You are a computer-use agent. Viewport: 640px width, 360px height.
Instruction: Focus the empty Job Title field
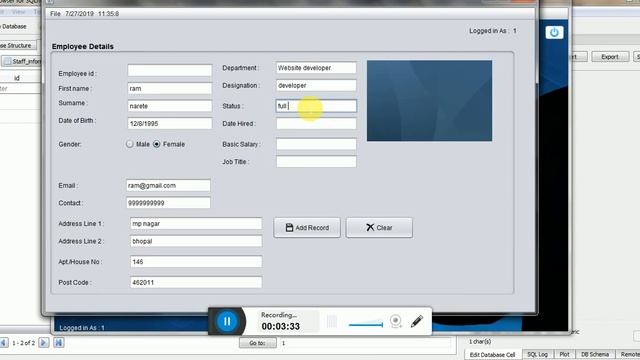(316, 162)
